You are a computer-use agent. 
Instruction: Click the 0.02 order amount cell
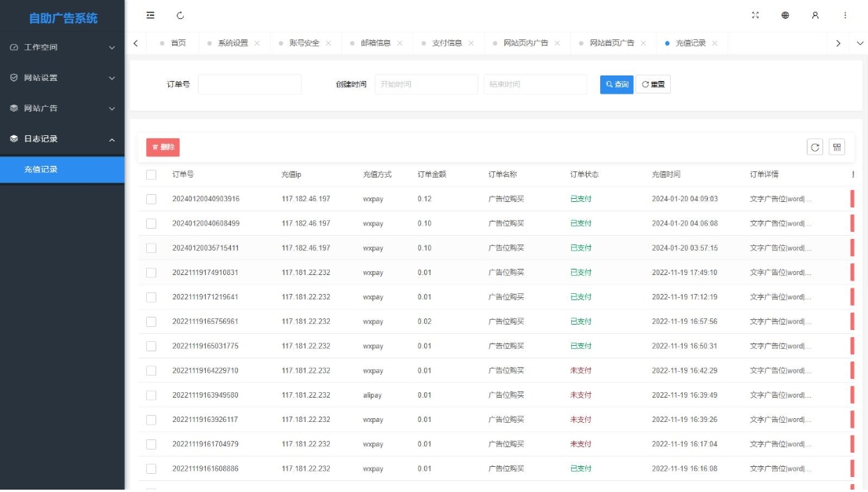click(425, 321)
